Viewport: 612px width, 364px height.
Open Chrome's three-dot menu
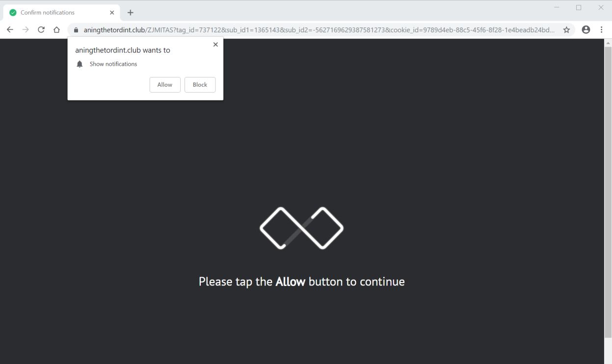tap(602, 30)
